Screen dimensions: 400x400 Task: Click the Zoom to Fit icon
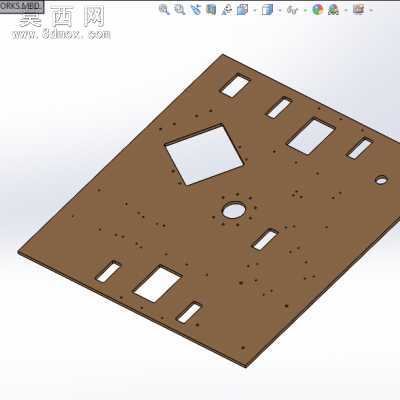(164, 10)
